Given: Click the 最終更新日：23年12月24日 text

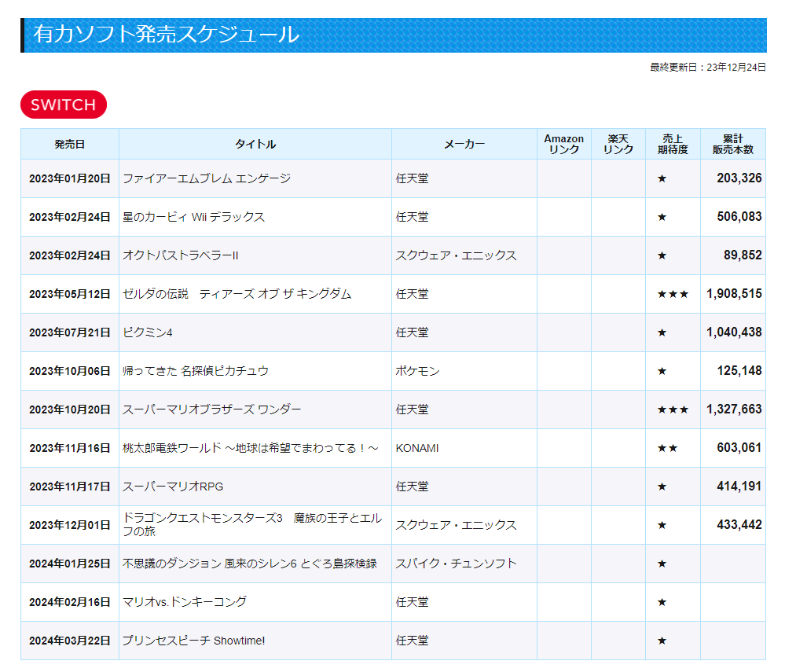Looking at the screenshot, I should pyautogui.click(x=708, y=67).
